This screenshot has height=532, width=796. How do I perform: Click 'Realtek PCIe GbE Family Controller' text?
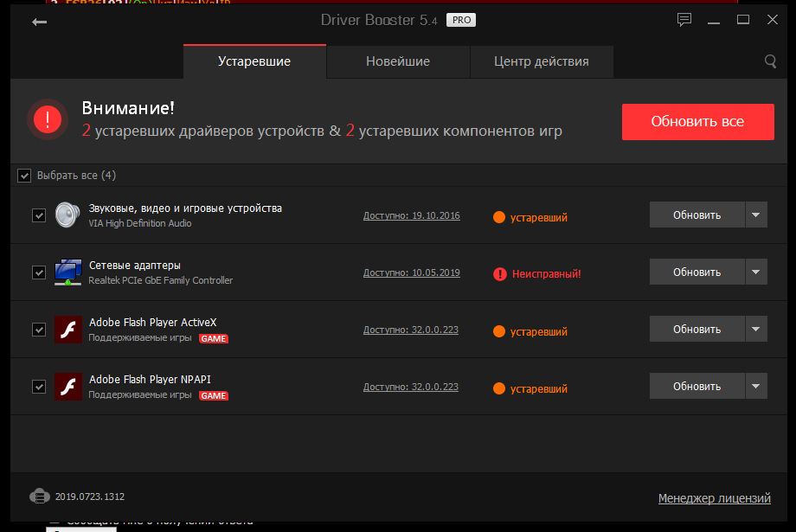(x=160, y=280)
